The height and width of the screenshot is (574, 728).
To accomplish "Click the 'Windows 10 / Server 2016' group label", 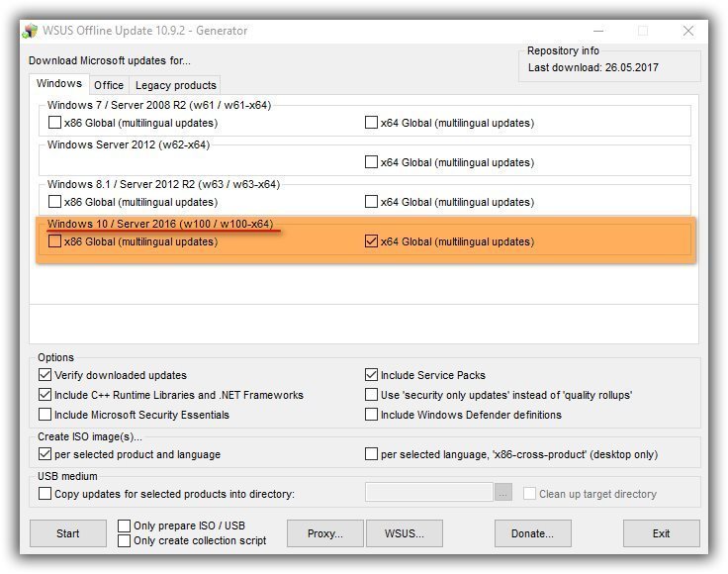I will coord(160,224).
